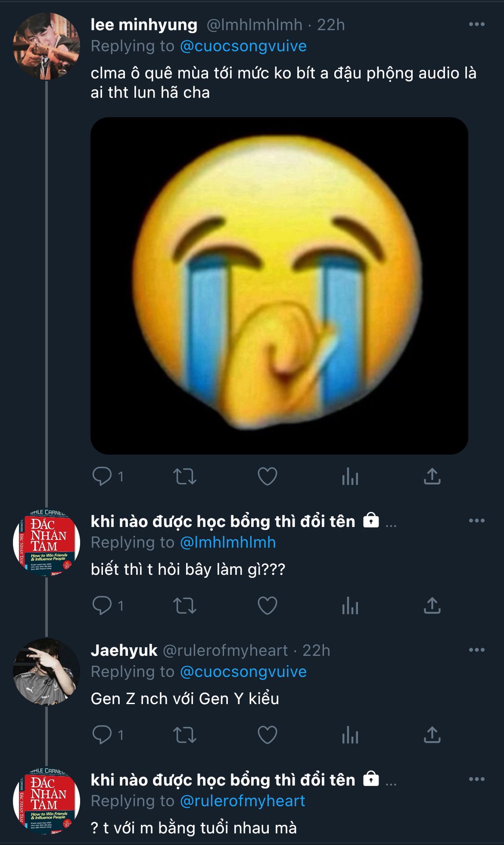Share lee minhyung's tweet
Screen dimensions: 504x845
click(432, 476)
